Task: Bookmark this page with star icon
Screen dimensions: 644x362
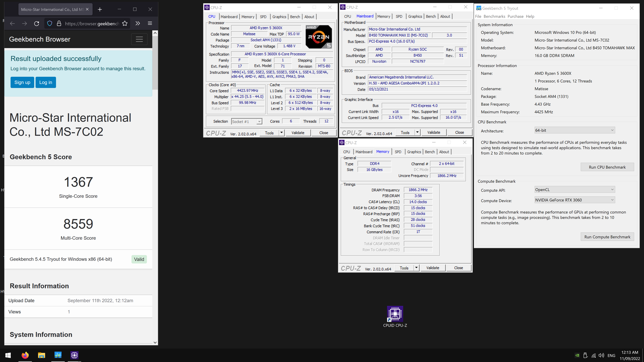Action: pos(125,23)
